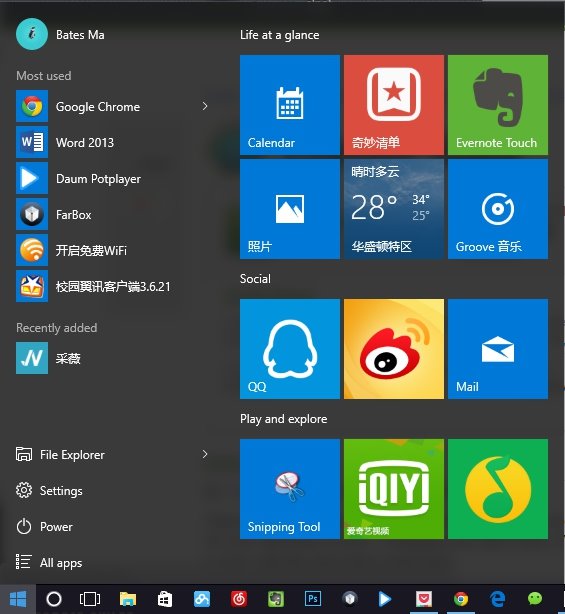Screen dimensions: 565x614
Task: Open Photoshop from the taskbar
Action: click(x=313, y=599)
